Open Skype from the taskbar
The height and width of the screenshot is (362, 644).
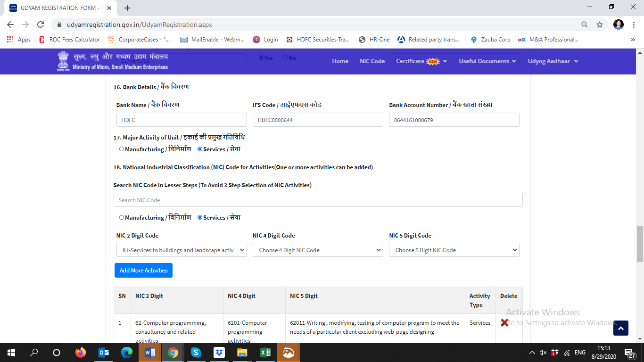click(x=196, y=353)
